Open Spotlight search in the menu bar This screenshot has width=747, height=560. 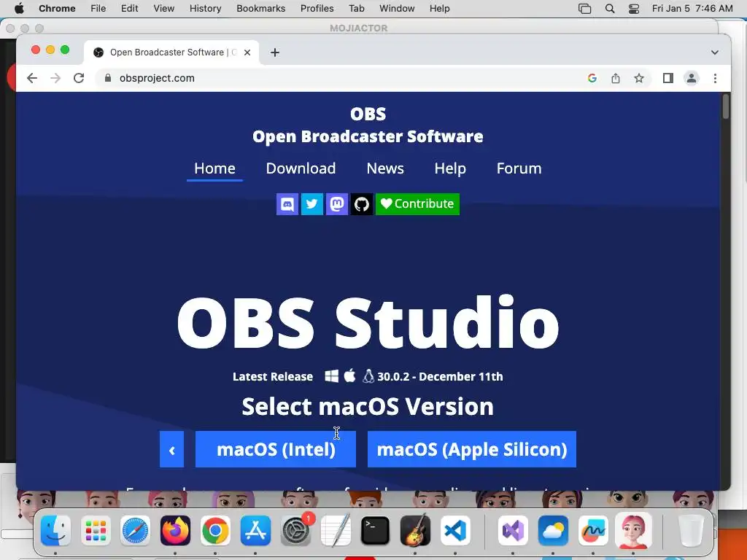(610, 8)
